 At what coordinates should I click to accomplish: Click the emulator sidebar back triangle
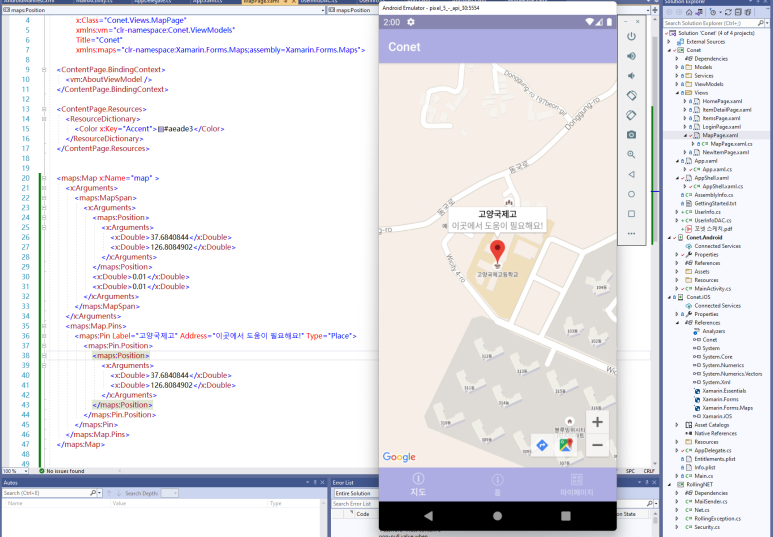click(631, 174)
